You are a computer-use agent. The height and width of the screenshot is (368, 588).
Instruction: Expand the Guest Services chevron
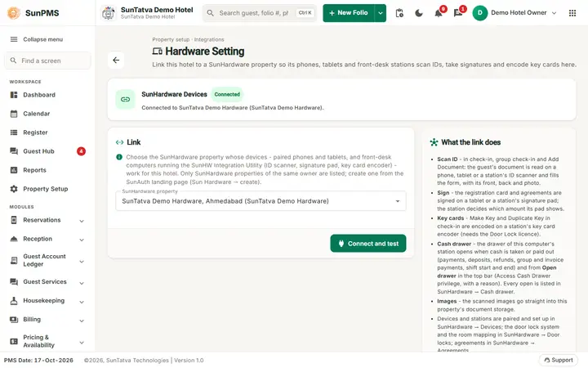tap(82, 283)
